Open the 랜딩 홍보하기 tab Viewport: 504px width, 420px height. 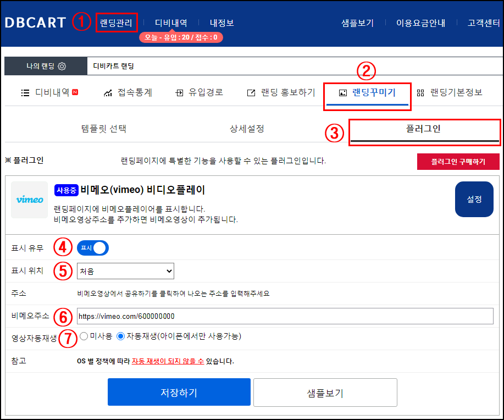click(x=281, y=92)
